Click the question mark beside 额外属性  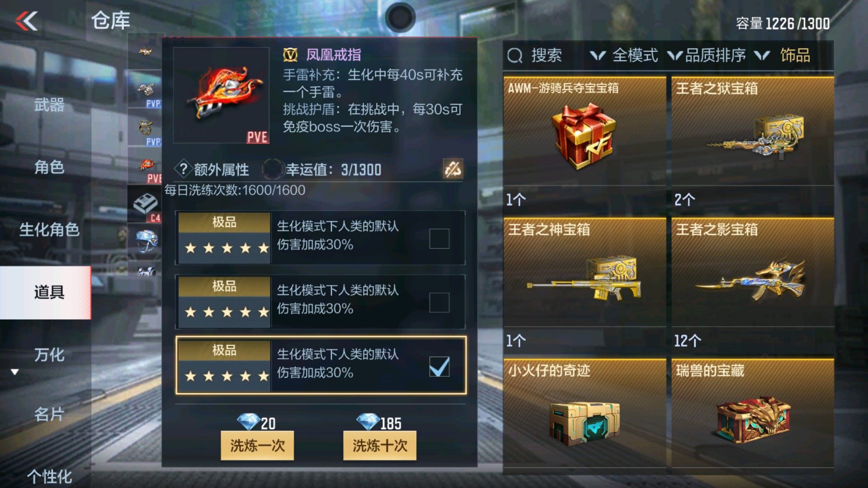183,169
